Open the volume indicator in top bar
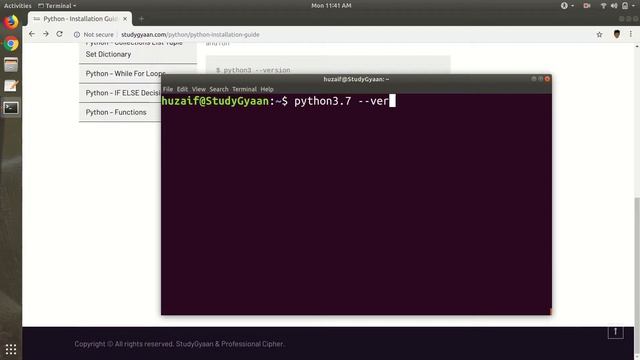The image size is (640, 360). pyautogui.click(x=614, y=6)
